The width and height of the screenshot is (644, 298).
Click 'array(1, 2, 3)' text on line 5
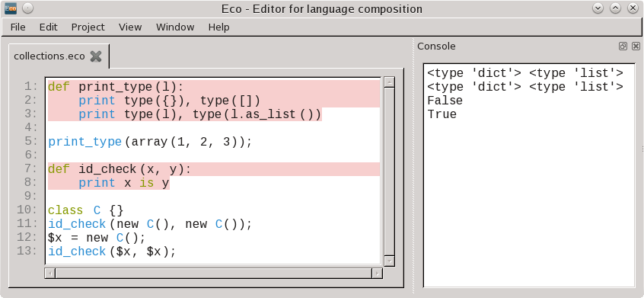coord(184,143)
